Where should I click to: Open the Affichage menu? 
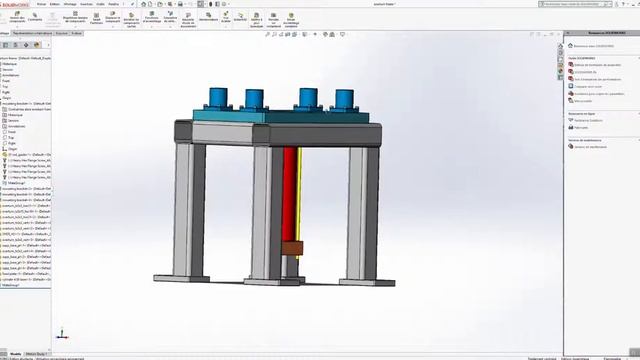click(x=70, y=4)
